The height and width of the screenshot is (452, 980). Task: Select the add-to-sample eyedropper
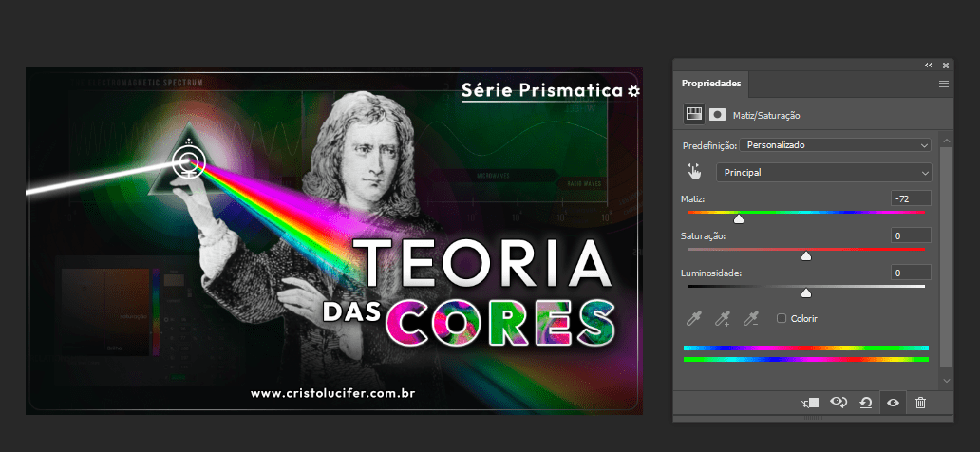pyautogui.click(x=723, y=318)
